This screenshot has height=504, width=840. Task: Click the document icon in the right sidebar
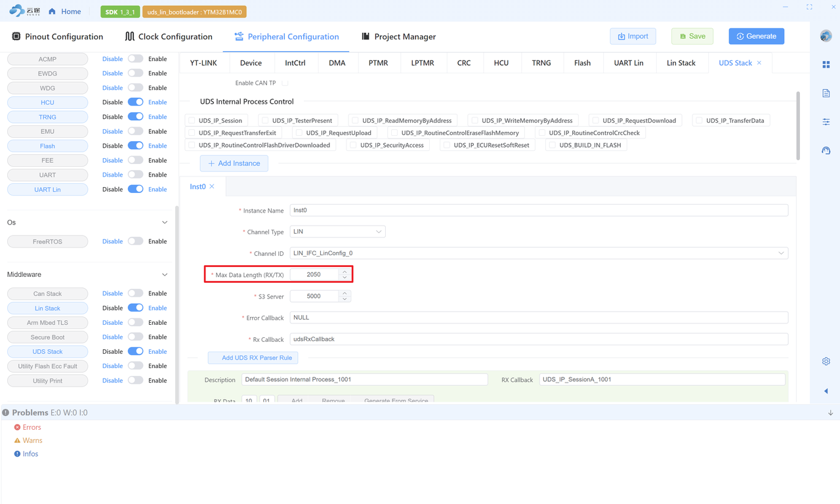(826, 93)
